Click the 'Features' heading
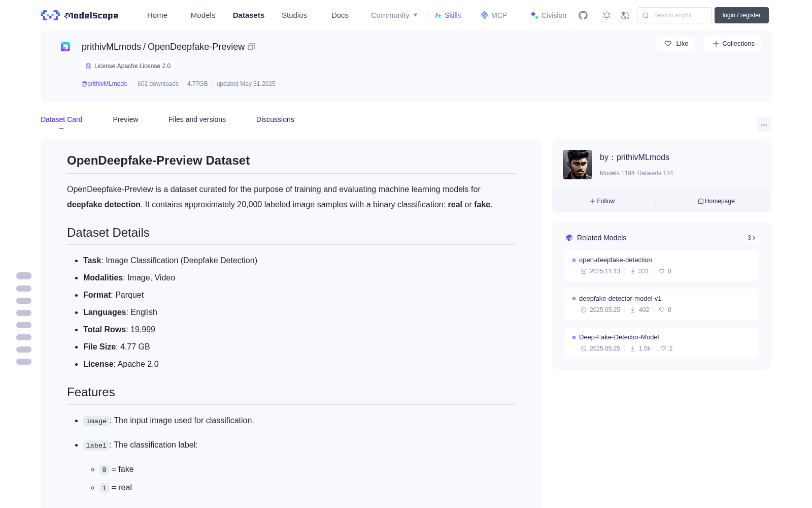This screenshot has height=508, width=812. [x=91, y=392]
